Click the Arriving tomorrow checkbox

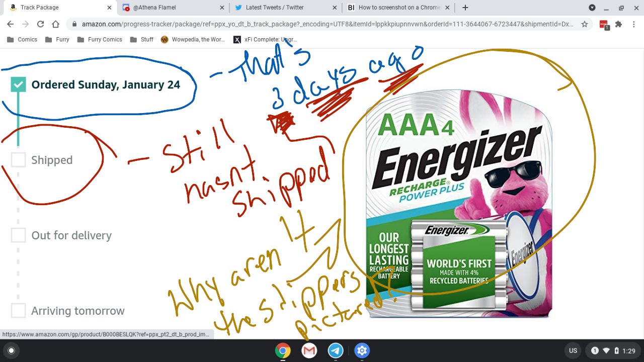coord(18,311)
